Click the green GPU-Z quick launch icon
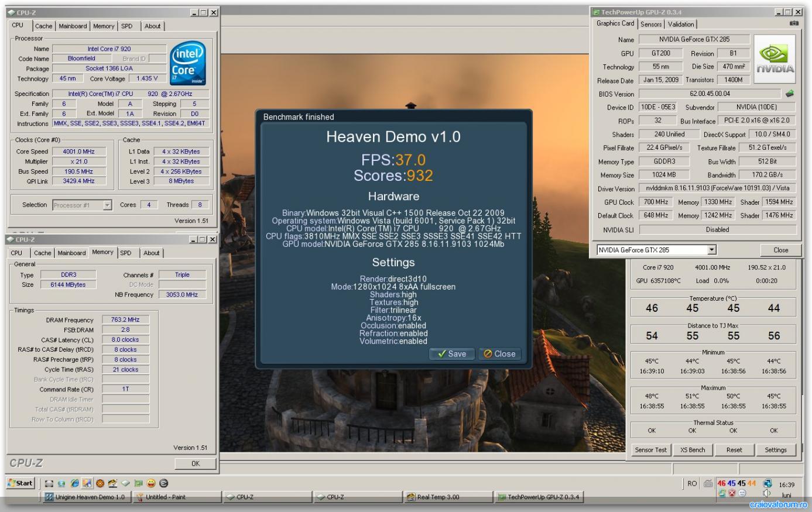The width and height of the screenshot is (812, 512). [138, 483]
